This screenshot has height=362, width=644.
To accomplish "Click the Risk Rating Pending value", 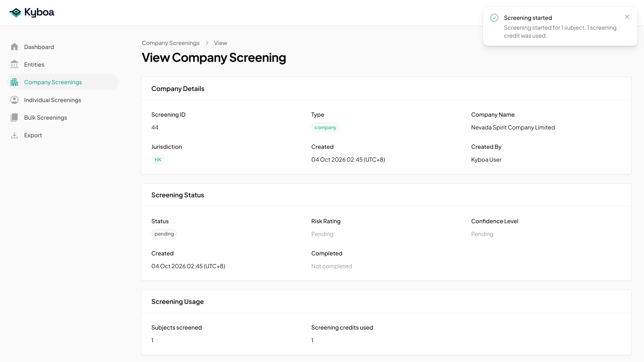I will [322, 234].
